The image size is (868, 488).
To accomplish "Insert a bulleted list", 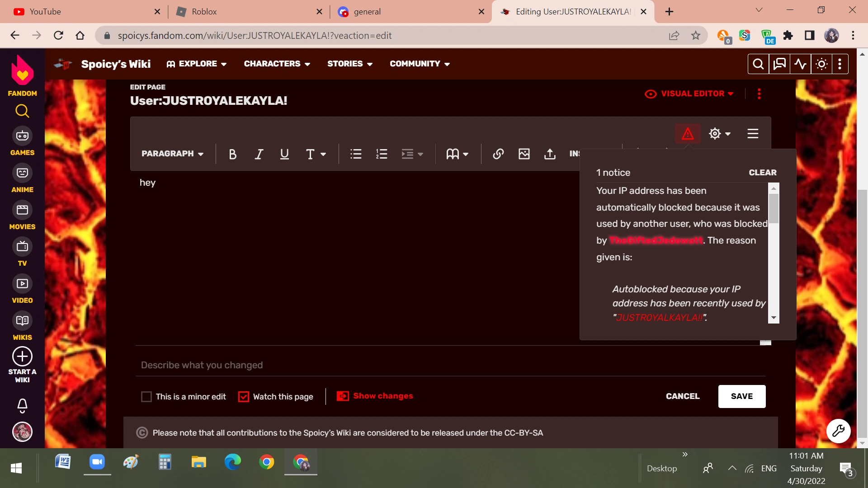I will click(355, 154).
